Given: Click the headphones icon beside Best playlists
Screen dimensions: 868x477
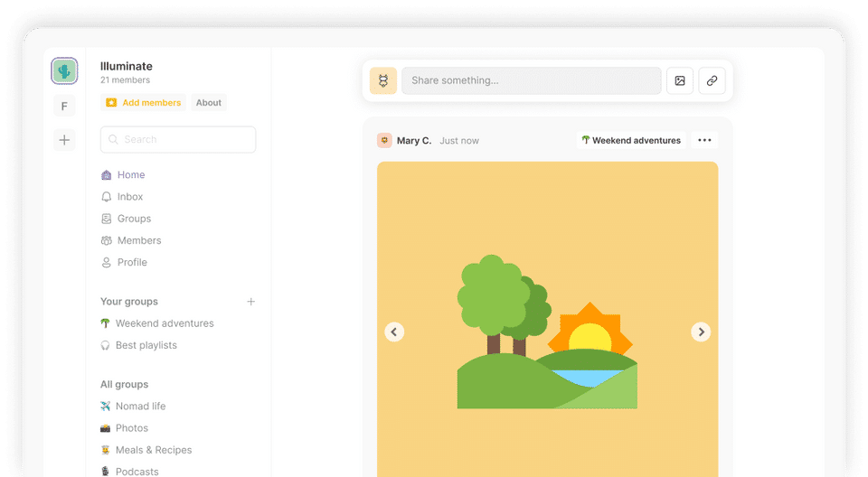Looking at the screenshot, I should (105, 345).
